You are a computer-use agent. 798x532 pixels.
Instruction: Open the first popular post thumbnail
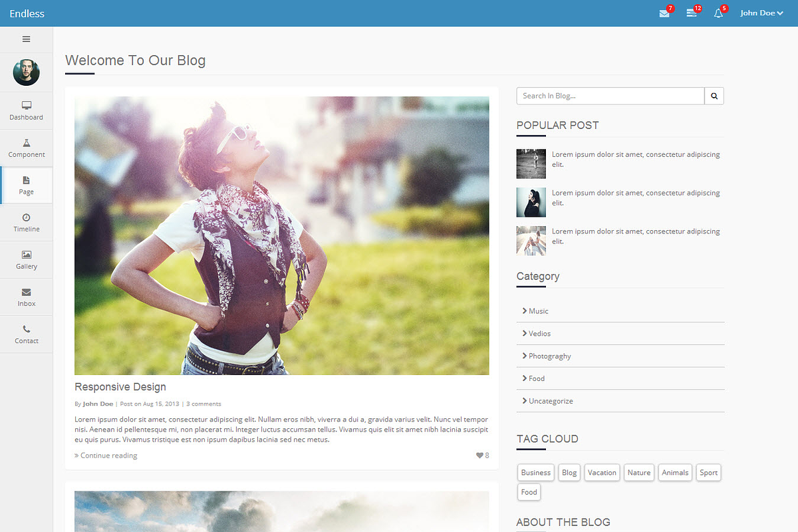[531, 164]
